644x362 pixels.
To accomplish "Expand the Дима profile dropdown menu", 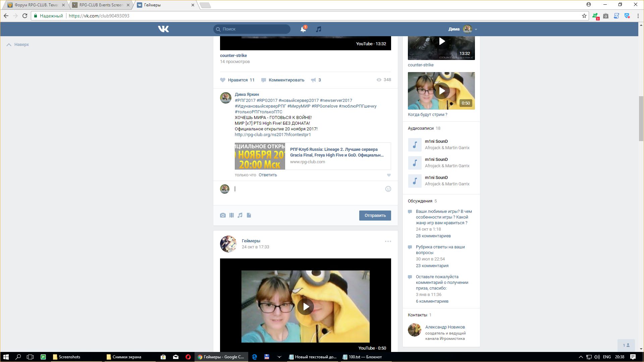I will (x=476, y=29).
